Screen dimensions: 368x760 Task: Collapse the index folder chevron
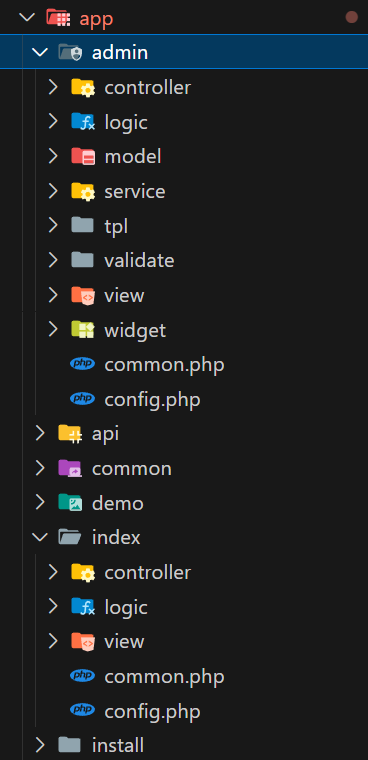40,537
